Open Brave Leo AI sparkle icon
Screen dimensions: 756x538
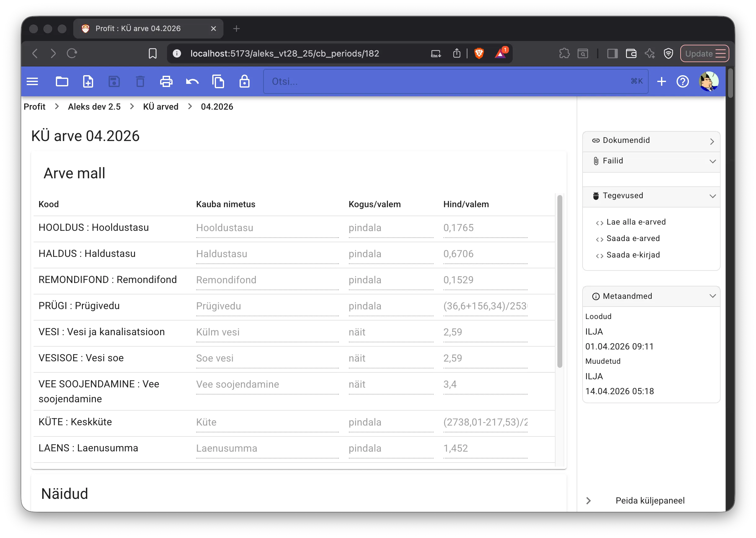pyautogui.click(x=650, y=53)
